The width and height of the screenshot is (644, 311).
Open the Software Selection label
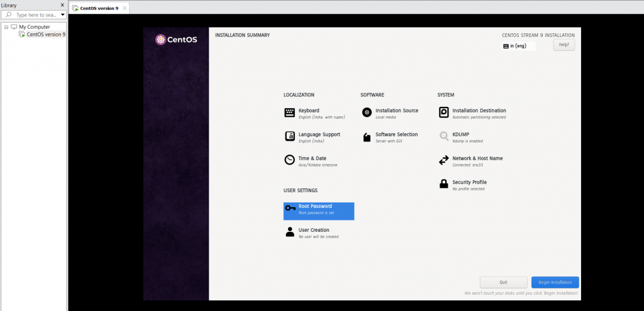tap(396, 134)
